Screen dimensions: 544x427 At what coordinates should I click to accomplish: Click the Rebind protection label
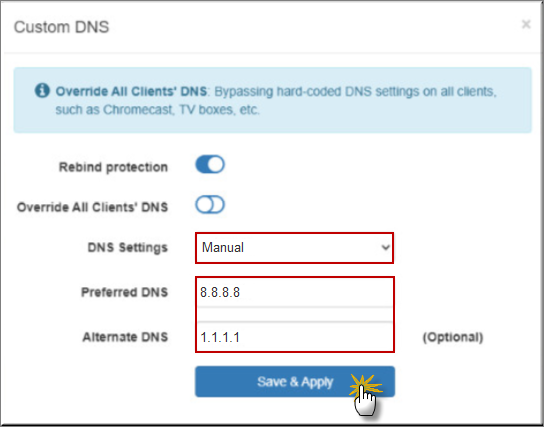(113, 167)
